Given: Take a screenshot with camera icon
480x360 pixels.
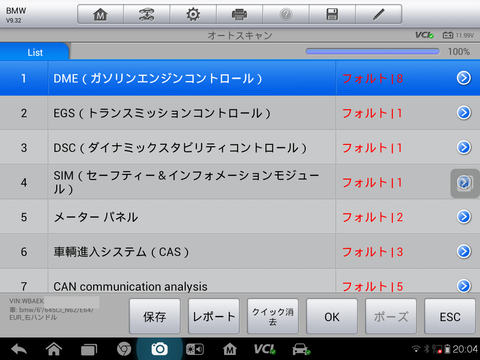Looking at the screenshot, I should 159,349.
